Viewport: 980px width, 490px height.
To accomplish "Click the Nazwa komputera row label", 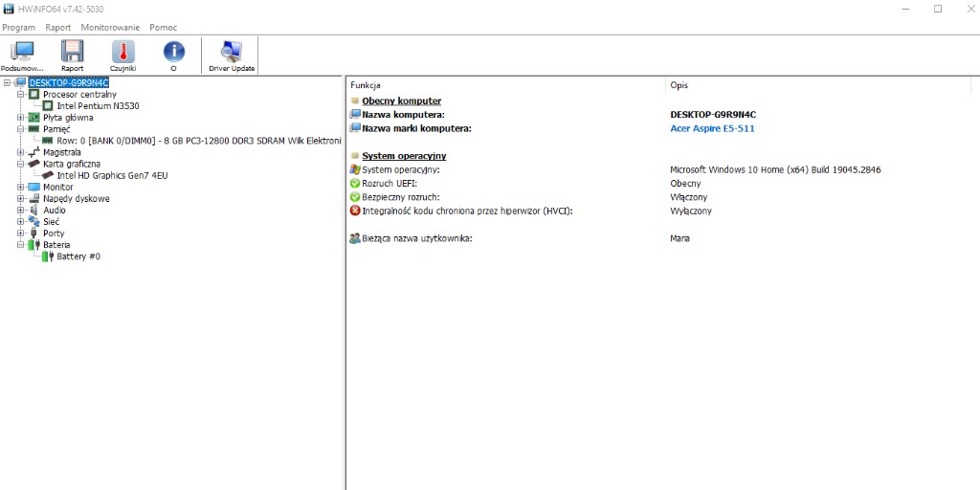I will [403, 115].
